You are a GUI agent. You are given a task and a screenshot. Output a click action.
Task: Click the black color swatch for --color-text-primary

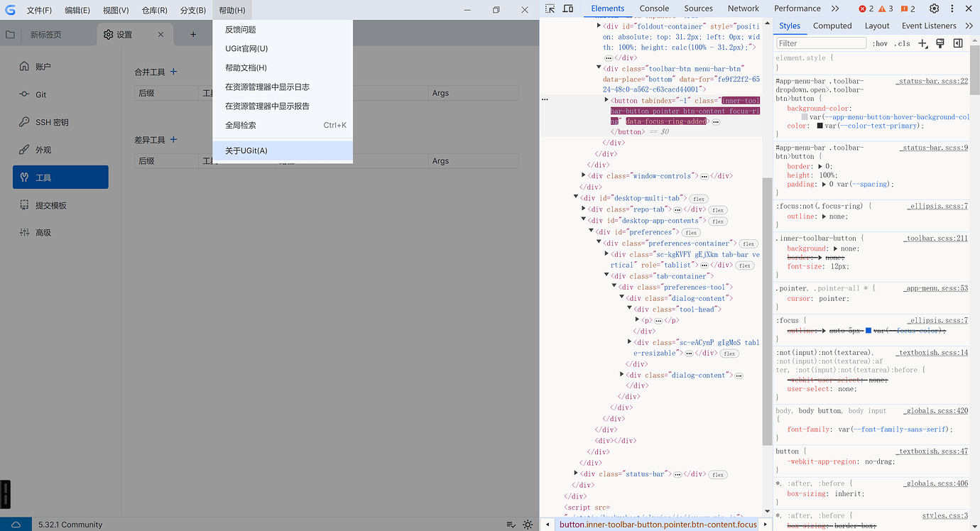[820, 126]
